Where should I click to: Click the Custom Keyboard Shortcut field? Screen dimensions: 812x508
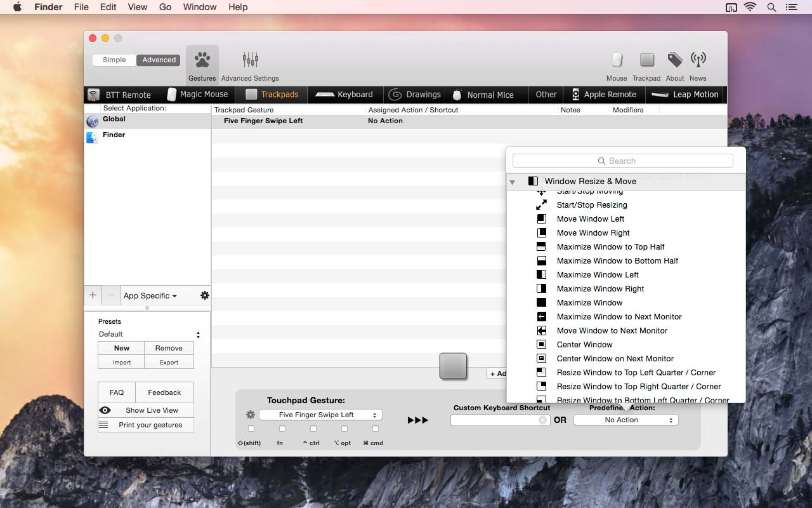coord(500,420)
